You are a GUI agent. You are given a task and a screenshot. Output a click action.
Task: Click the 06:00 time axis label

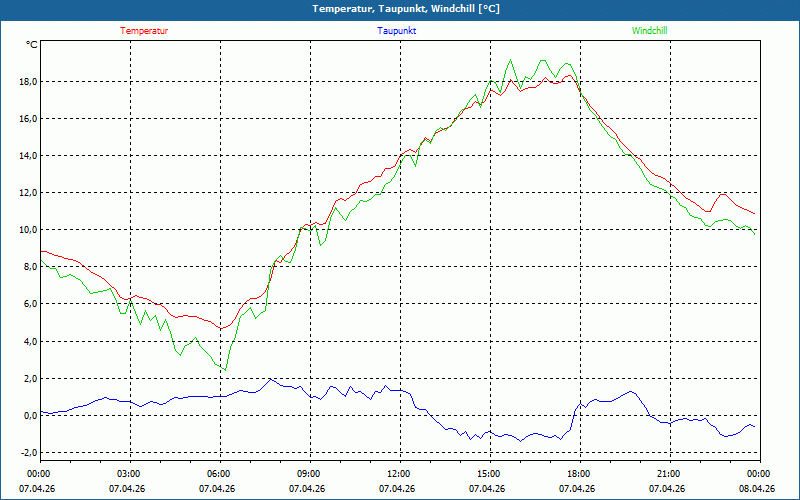(x=217, y=474)
